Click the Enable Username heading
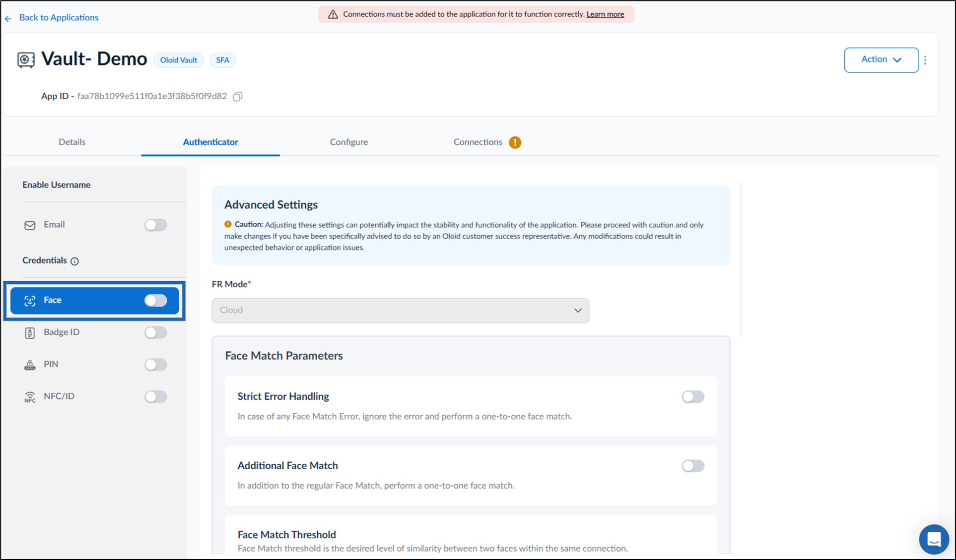This screenshot has height=560, width=956. tap(56, 185)
